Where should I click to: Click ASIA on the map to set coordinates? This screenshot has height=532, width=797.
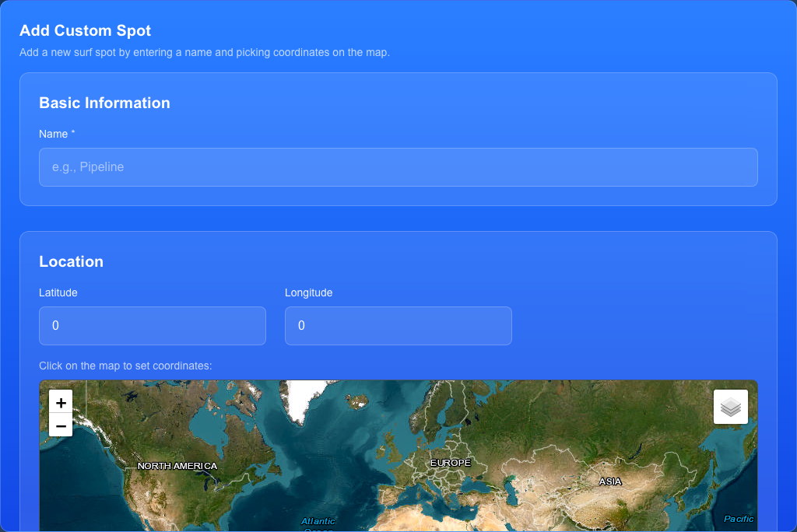pyautogui.click(x=609, y=481)
